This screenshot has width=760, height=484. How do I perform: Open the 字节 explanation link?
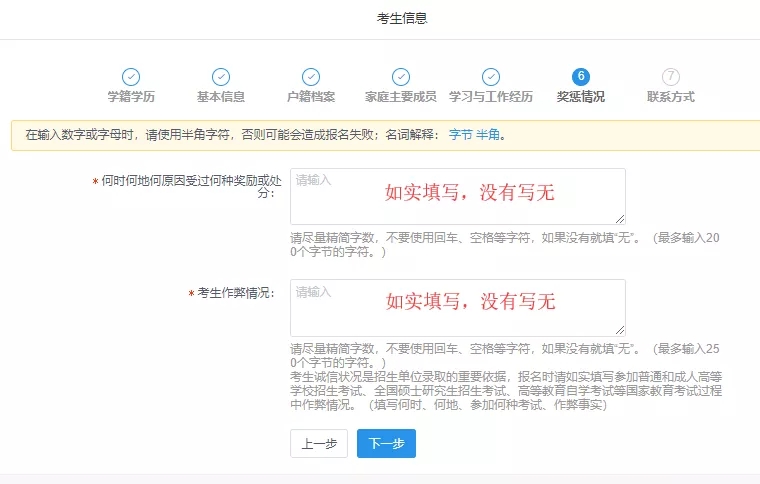460,135
